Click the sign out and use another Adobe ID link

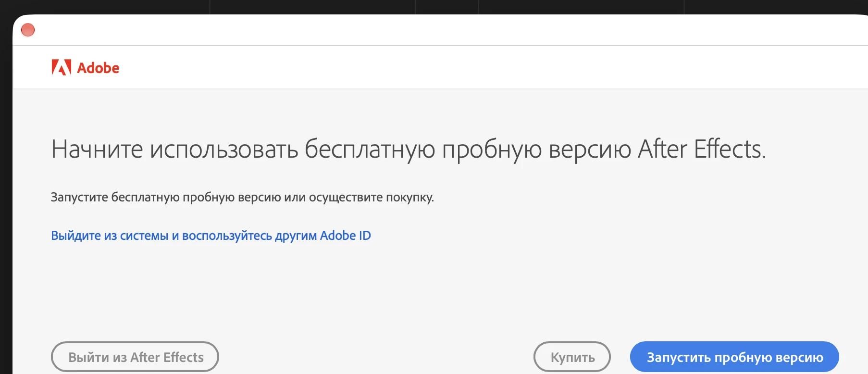coord(211,236)
